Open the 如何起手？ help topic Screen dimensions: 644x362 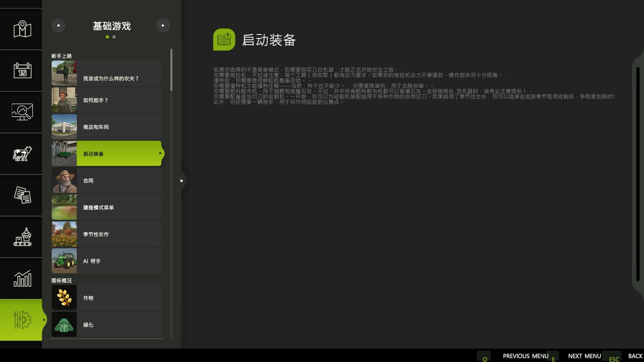[x=106, y=100]
